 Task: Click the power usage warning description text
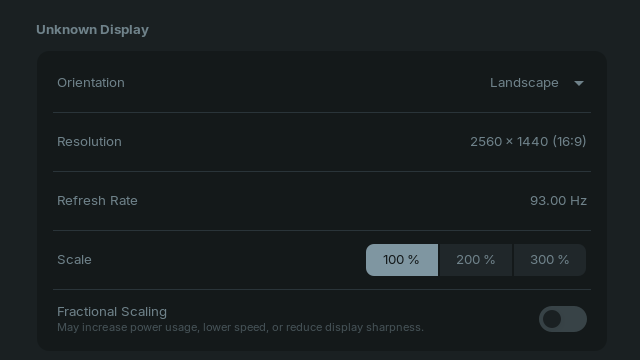240,327
